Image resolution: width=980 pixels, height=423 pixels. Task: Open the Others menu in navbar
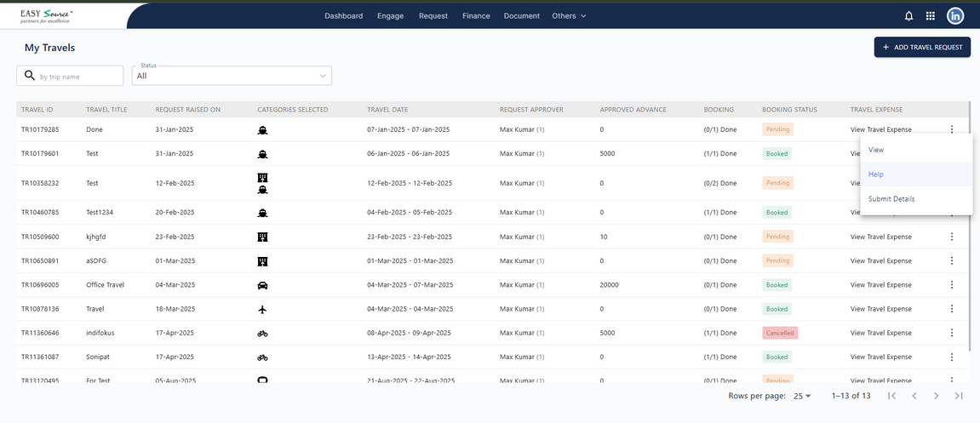[569, 16]
